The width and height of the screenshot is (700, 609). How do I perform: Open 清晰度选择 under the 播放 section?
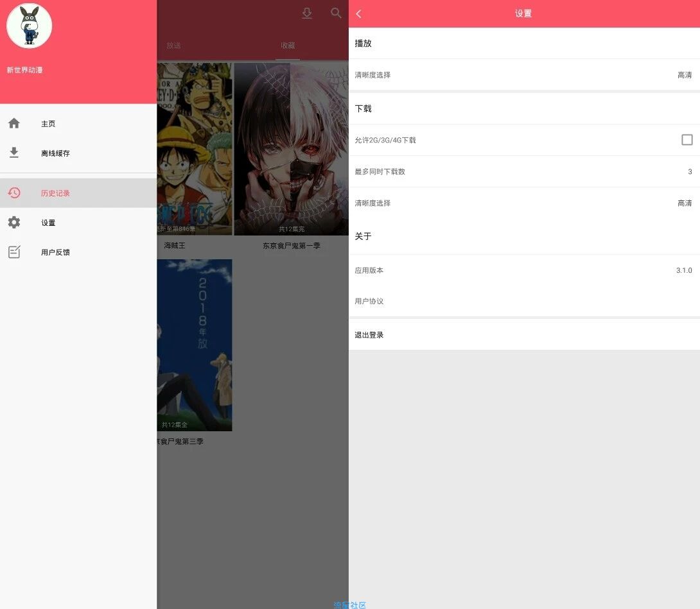click(x=524, y=75)
